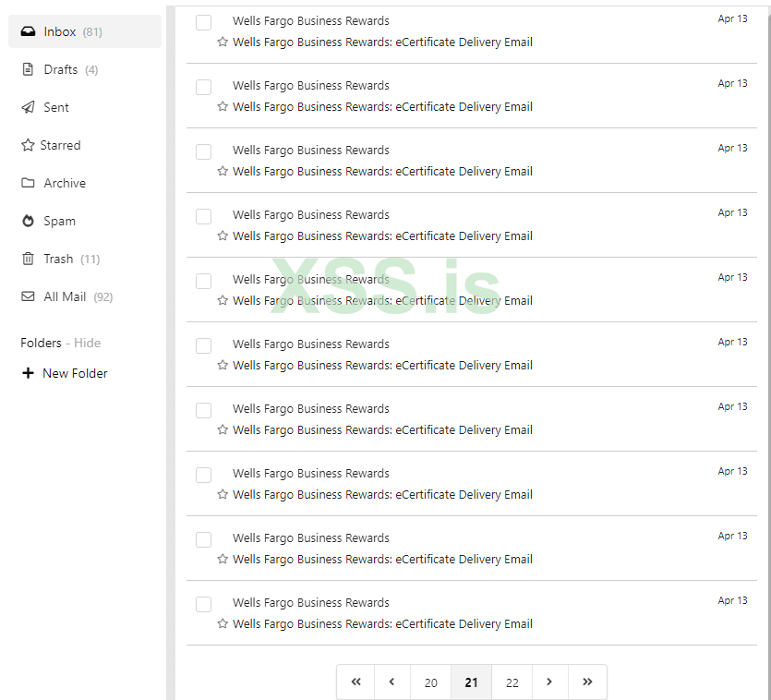Tick the checkbox of the sixth email
Image resolution: width=771 pixels, height=700 pixels.
click(x=203, y=345)
